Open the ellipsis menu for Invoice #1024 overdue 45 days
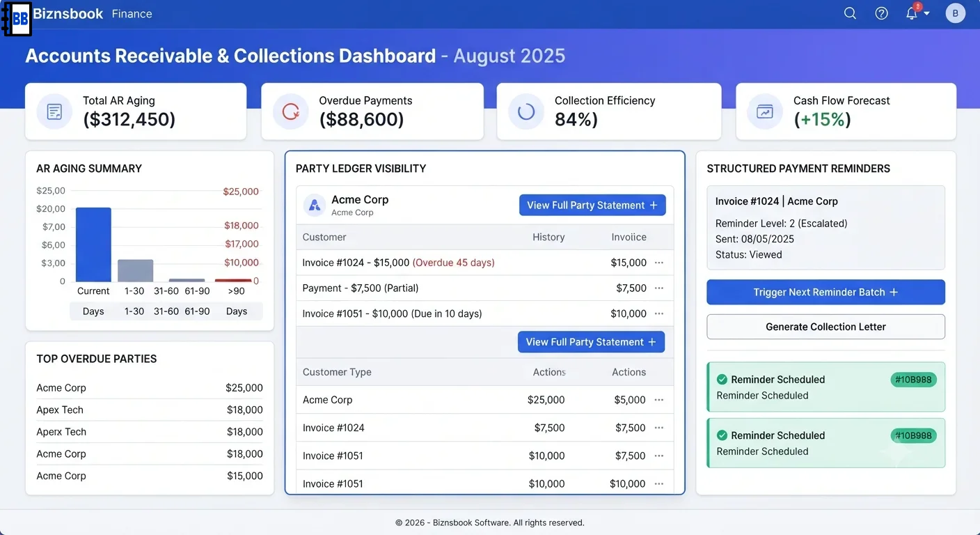Image resolution: width=980 pixels, height=535 pixels. (x=659, y=263)
